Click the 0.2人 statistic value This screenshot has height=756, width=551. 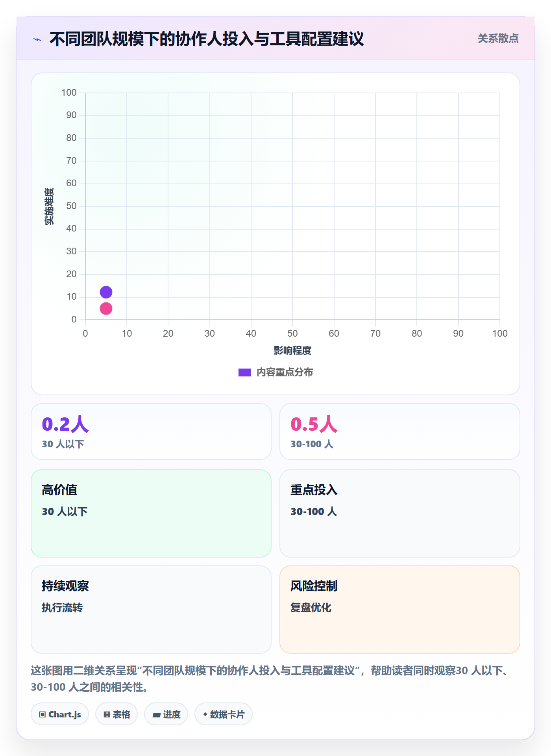(65, 424)
